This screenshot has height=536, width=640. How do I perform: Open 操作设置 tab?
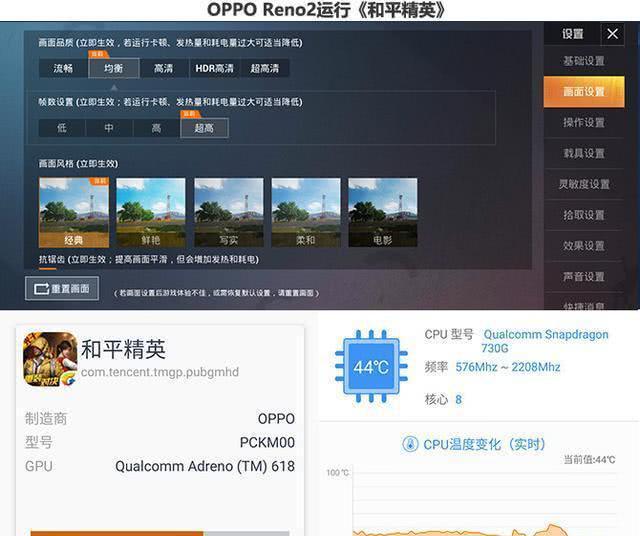pyautogui.click(x=584, y=122)
